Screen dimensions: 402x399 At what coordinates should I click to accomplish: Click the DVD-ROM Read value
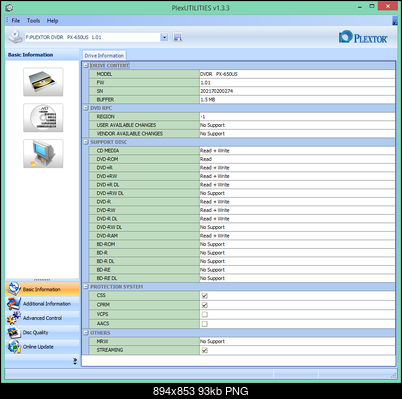coord(206,159)
